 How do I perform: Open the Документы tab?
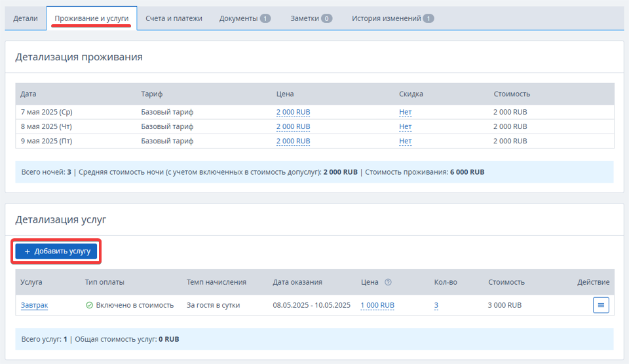coord(244,18)
